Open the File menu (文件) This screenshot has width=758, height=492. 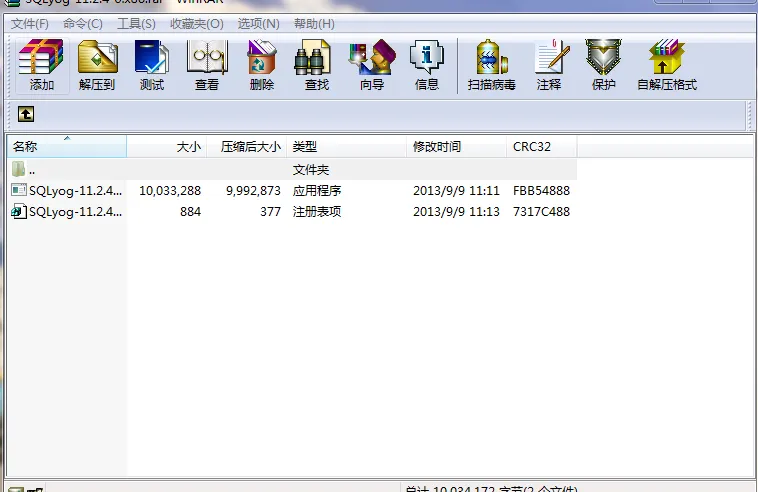click(x=30, y=24)
